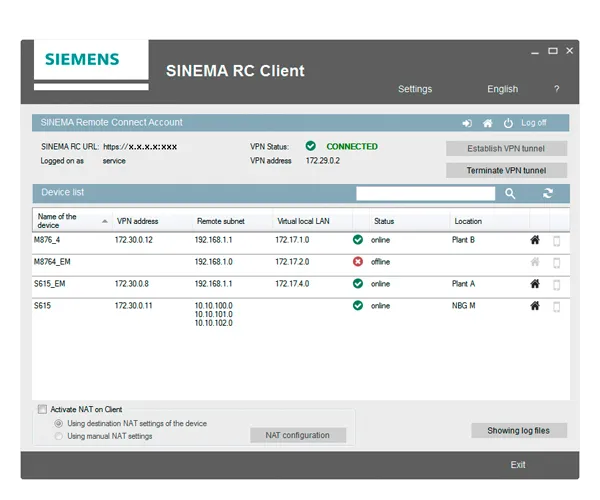Click the greyed home icon for M8764_EM row

(535, 262)
